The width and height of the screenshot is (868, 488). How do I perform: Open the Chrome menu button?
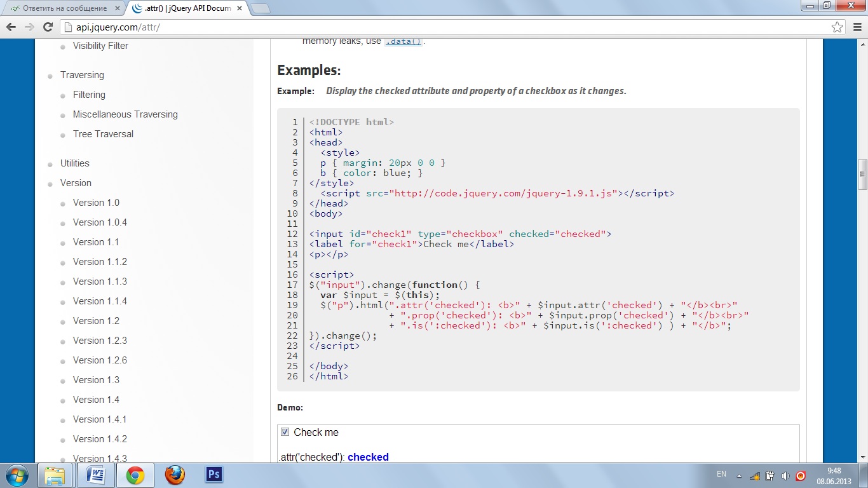tap(856, 27)
